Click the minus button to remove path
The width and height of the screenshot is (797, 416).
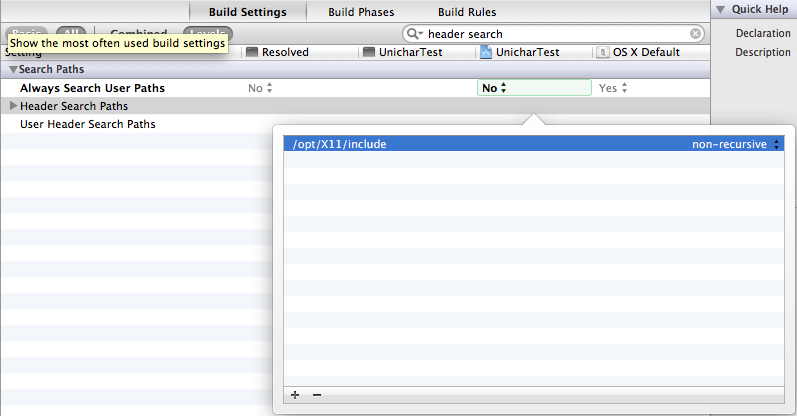pyautogui.click(x=317, y=395)
